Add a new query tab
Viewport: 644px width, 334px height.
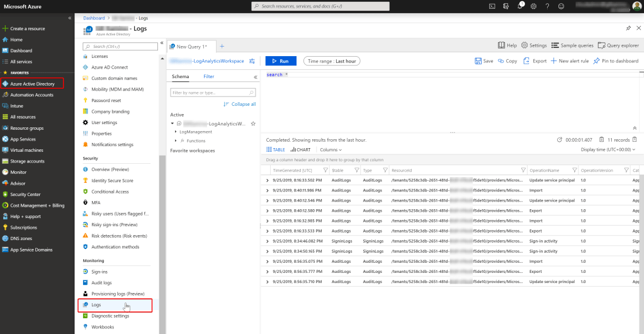(x=222, y=46)
